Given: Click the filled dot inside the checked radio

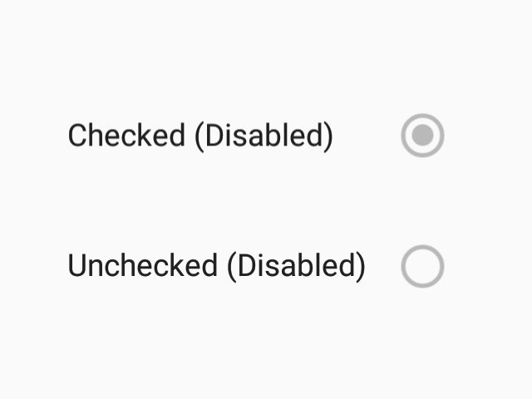Looking at the screenshot, I should [422, 135].
